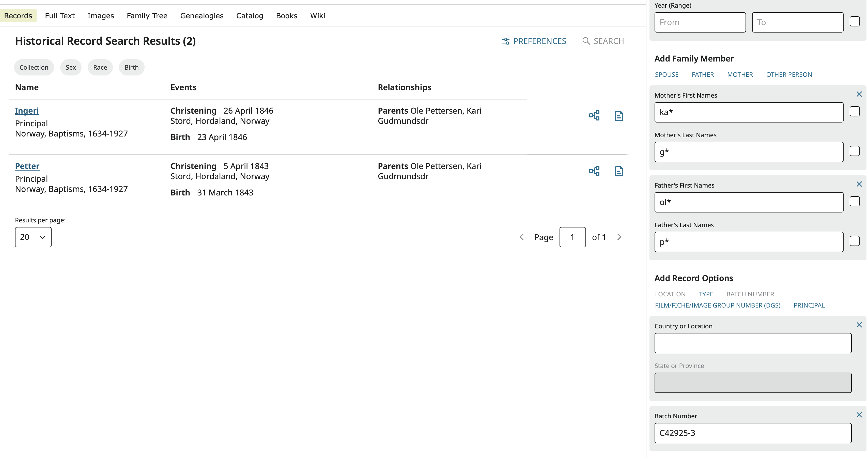Add a Spouse family member
This screenshot has height=458, width=868.
[666, 74]
